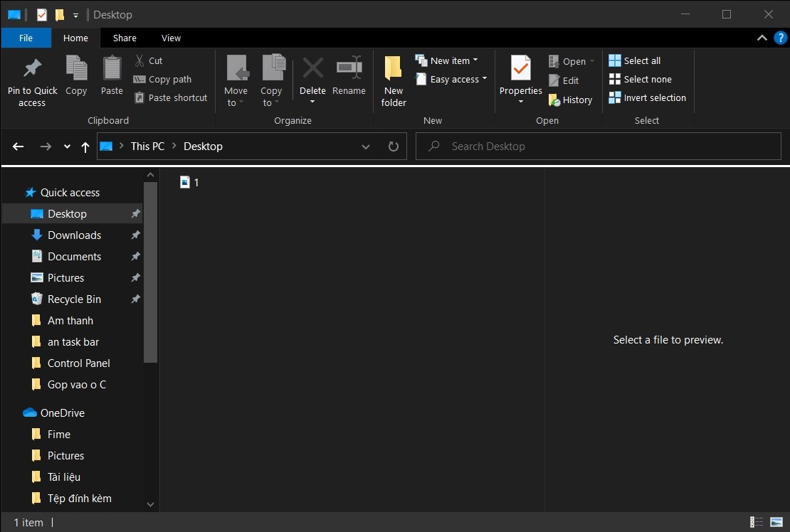This screenshot has height=532, width=790.
Task: Select the file named 1
Action: click(x=189, y=182)
